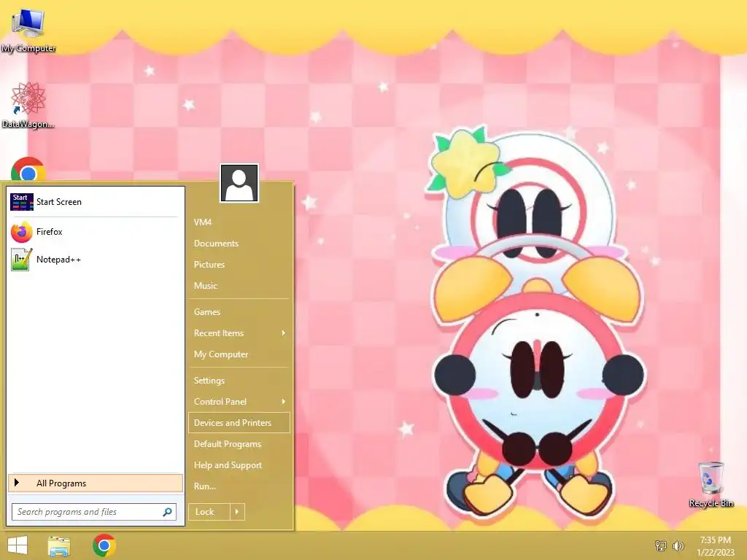Open the Recycle Bin on the desktop
747x560 pixels.
[x=711, y=484]
